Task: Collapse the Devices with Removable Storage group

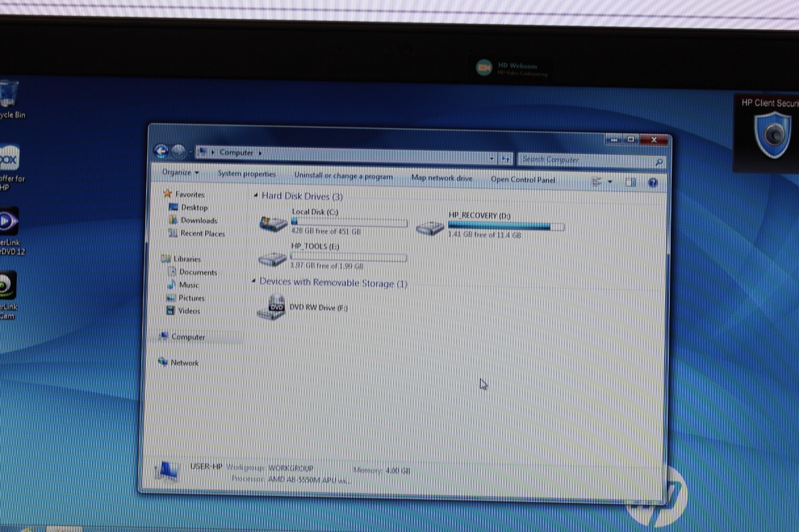Action: point(254,281)
